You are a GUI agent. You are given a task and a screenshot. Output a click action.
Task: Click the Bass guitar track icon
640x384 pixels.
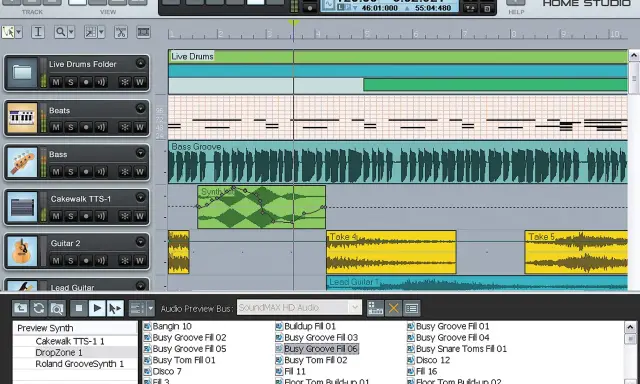(22, 162)
